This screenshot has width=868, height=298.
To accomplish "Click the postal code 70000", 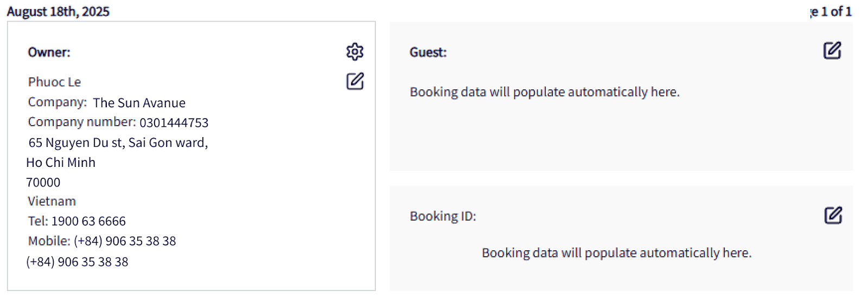I will 43,183.
